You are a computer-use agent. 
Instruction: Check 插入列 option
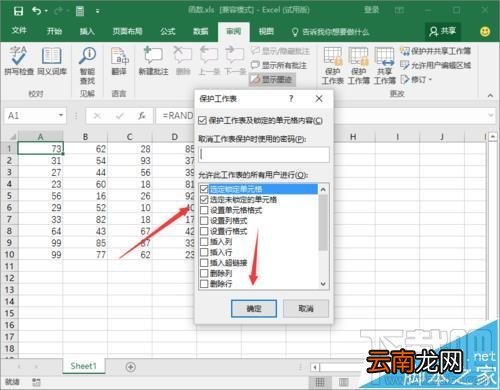[x=204, y=242]
